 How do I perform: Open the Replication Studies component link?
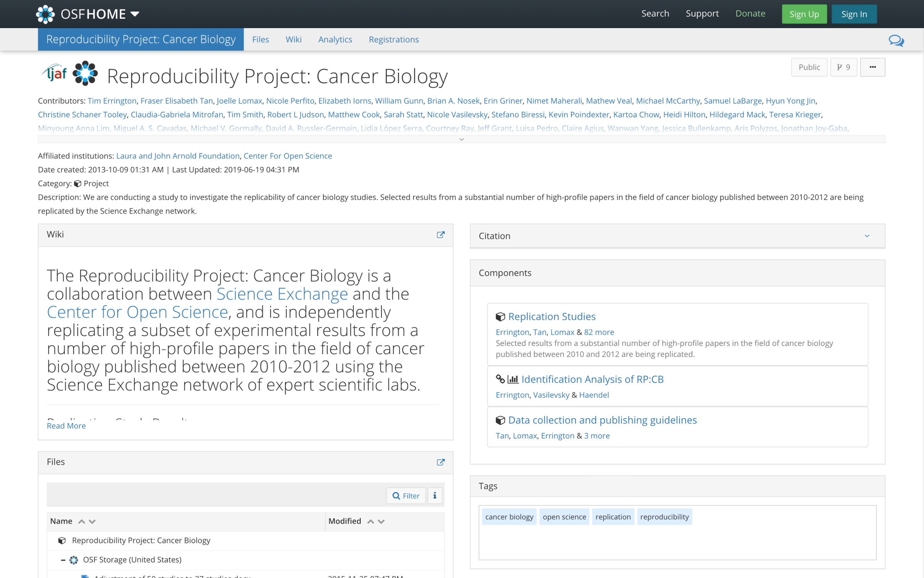coord(551,316)
